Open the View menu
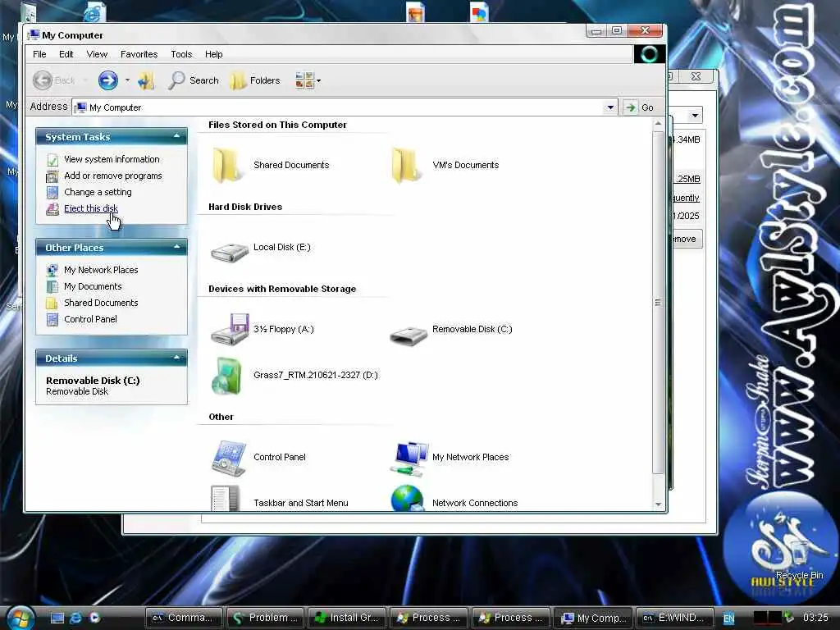The image size is (840, 630). (x=97, y=54)
